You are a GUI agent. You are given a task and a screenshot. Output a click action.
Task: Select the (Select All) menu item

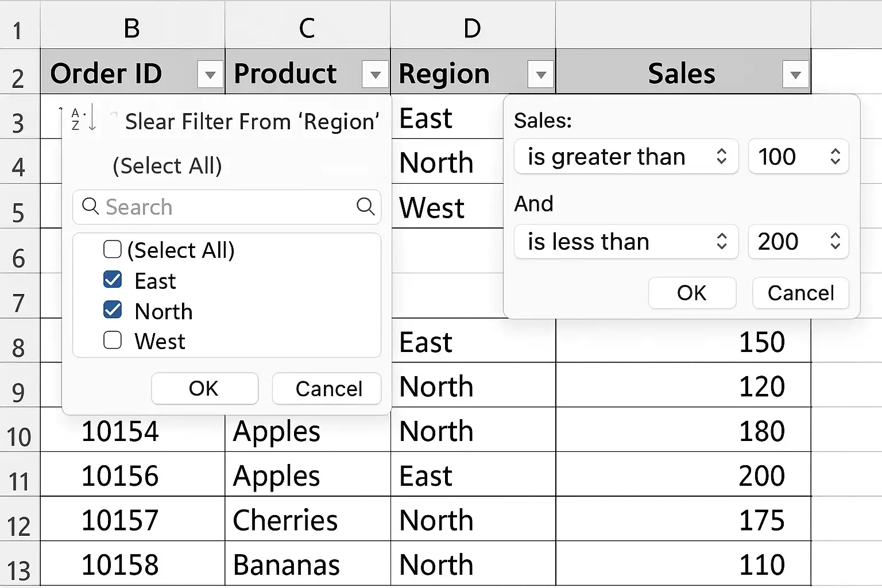tap(167, 166)
